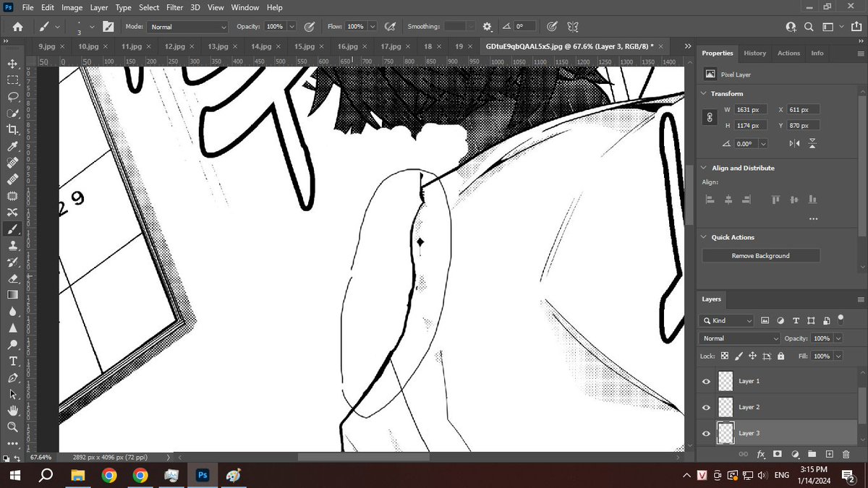
Task: Open the layer Fill dropdown arrow
Action: (838, 356)
